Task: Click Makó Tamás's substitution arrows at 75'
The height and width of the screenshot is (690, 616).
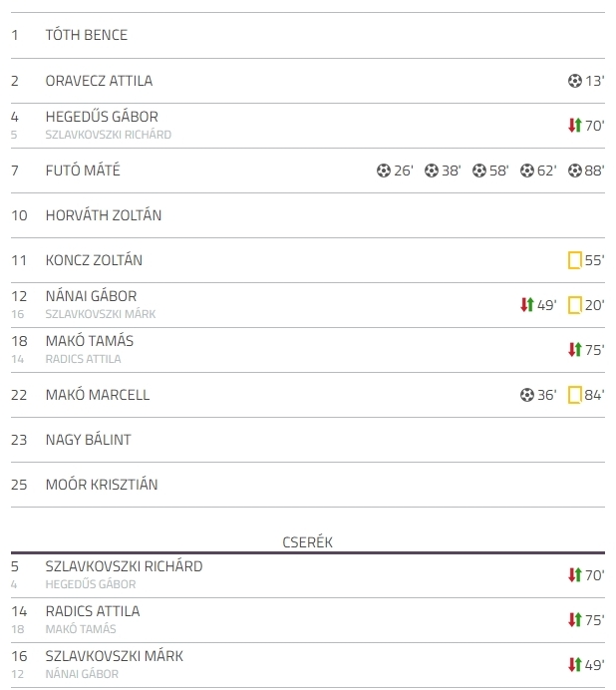Action: click(575, 349)
